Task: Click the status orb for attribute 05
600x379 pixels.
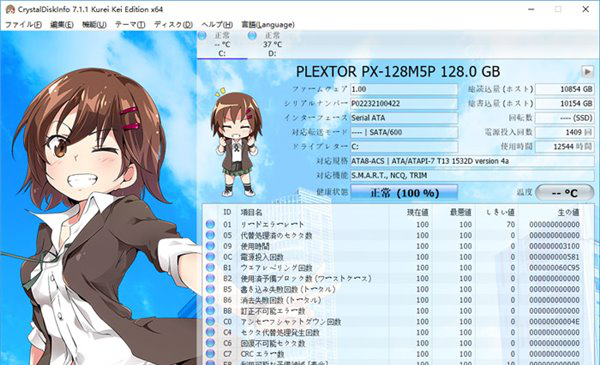Action: click(210, 235)
